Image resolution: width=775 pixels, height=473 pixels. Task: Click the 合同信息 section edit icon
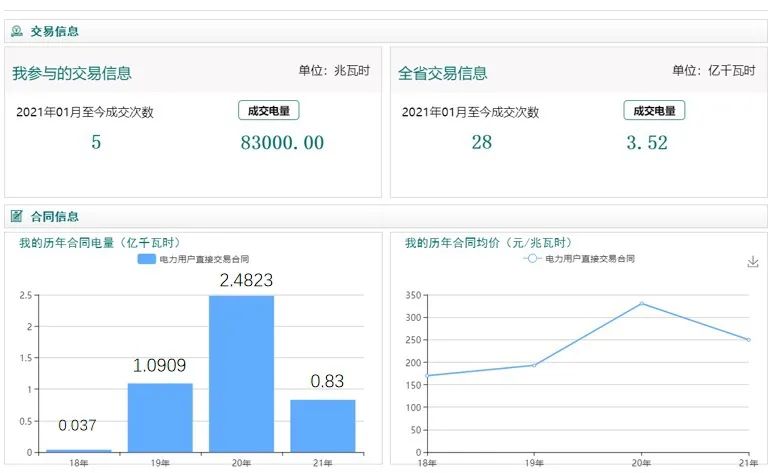(17, 216)
